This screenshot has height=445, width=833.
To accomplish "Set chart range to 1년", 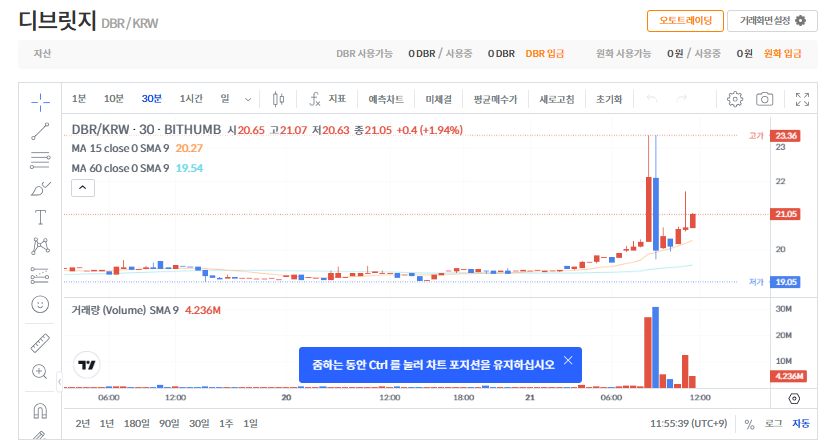I will coord(107,424).
